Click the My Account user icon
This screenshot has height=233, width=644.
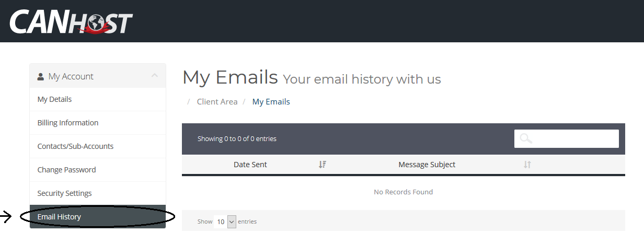click(x=41, y=77)
